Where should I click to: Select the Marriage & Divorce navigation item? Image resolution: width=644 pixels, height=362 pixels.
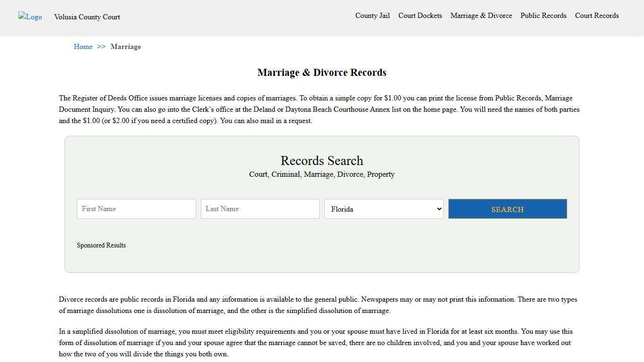[481, 16]
